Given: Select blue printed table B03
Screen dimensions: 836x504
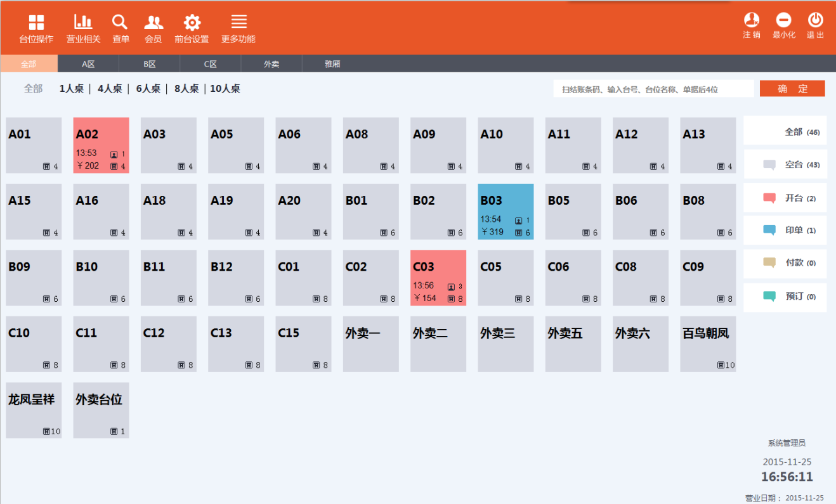Looking at the screenshot, I should (x=506, y=212).
